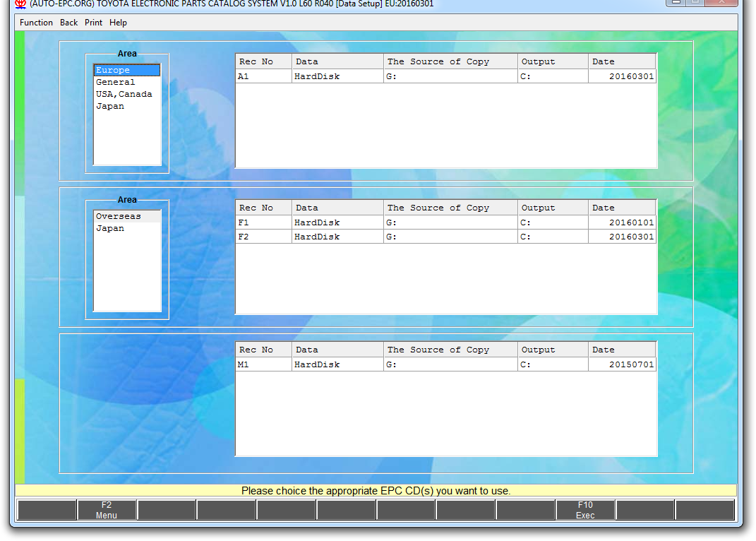Screen dimensions: 756x541
Task: Click the Output header of the third table
Action: [553, 350]
